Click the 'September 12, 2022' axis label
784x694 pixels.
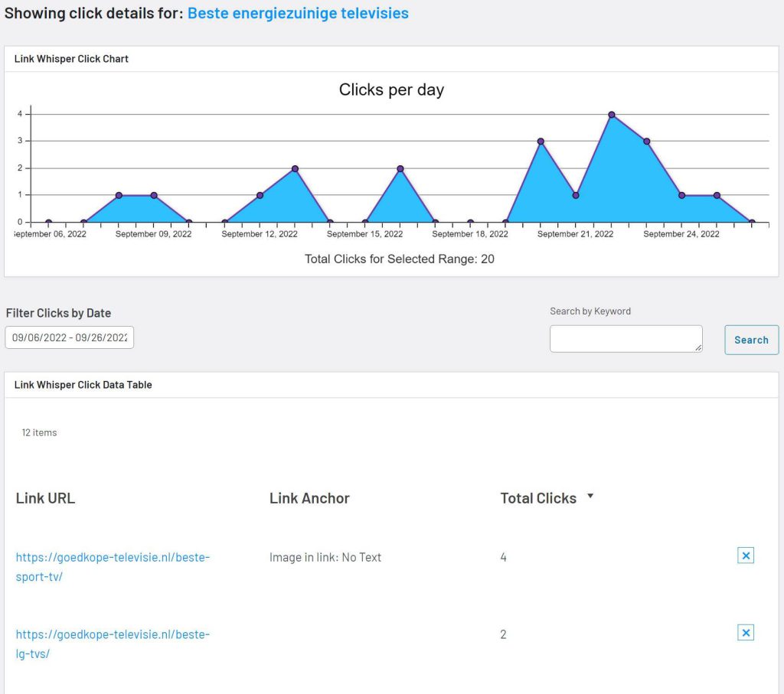260,234
